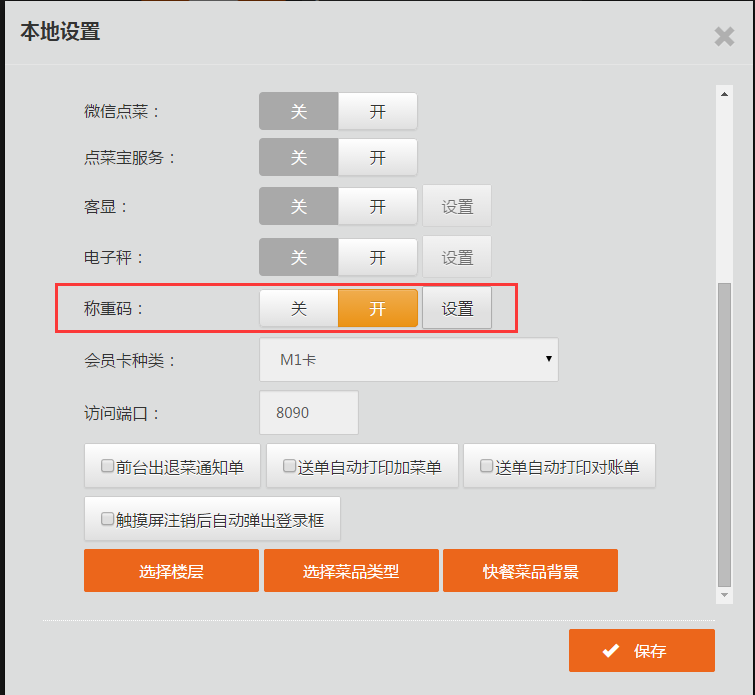
Task: Click the scrollbar up arrow
Action: (724, 94)
